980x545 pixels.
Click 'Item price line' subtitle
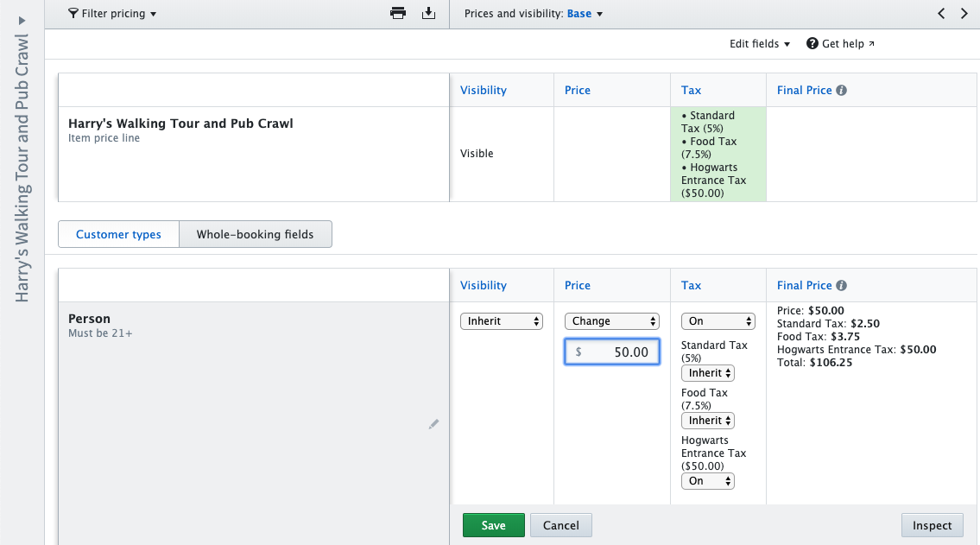(104, 138)
